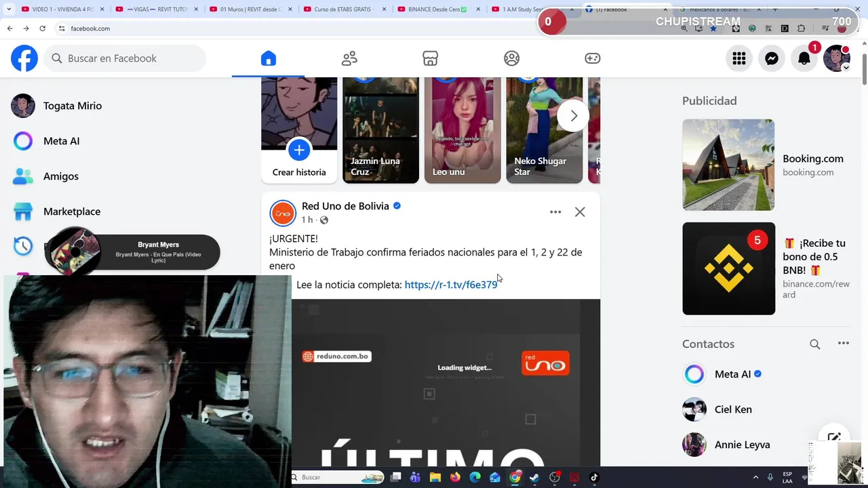Open the Binance bonus ad image
Viewport: 868px width, 488px height.
[728, 268]
